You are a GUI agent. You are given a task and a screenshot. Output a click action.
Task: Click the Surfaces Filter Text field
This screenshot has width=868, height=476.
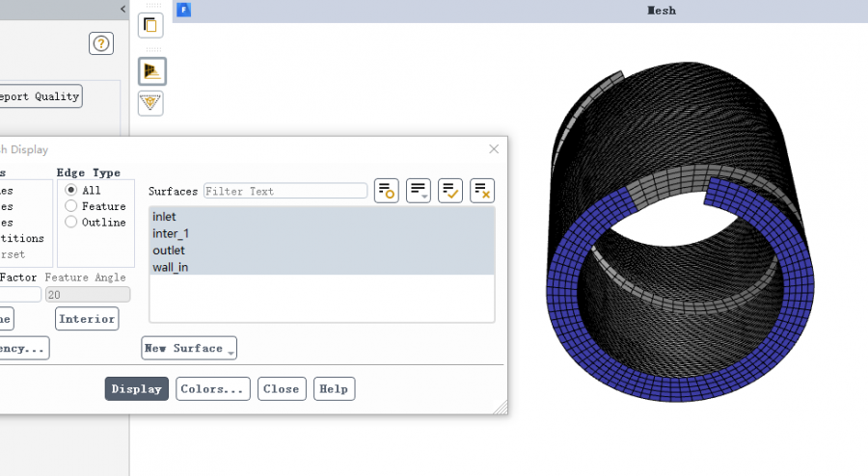285,191
